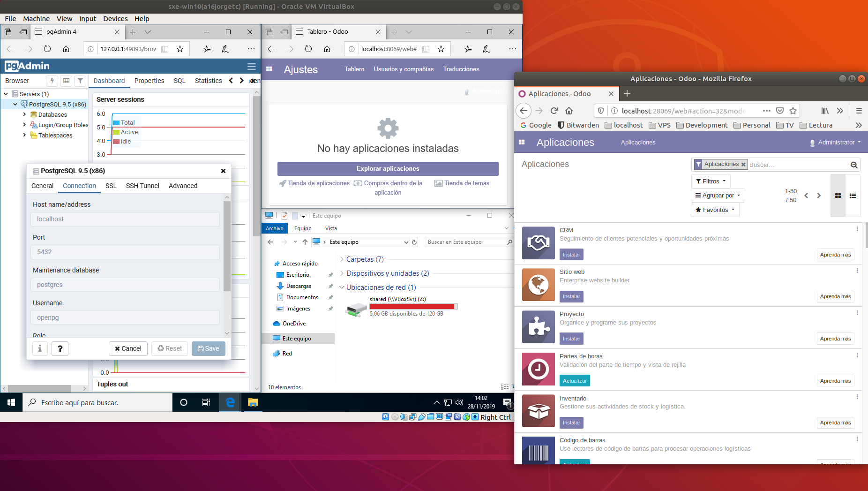The width and height of the screenshot is (868, 491).
Task: Click Cancel in PostgreSQL dialog
Action: pyautogui.click(x=128, y=348)
